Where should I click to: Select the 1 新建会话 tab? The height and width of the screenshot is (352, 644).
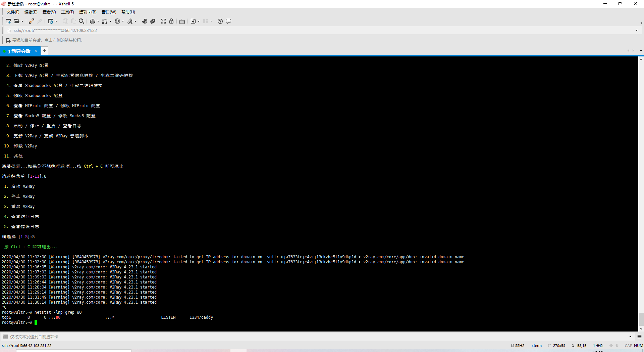tap(20, 51)
